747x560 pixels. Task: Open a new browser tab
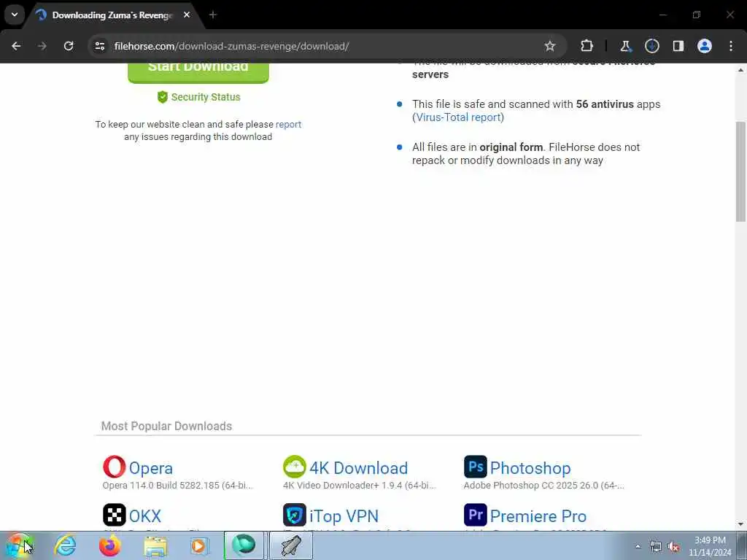pos(213,15)
